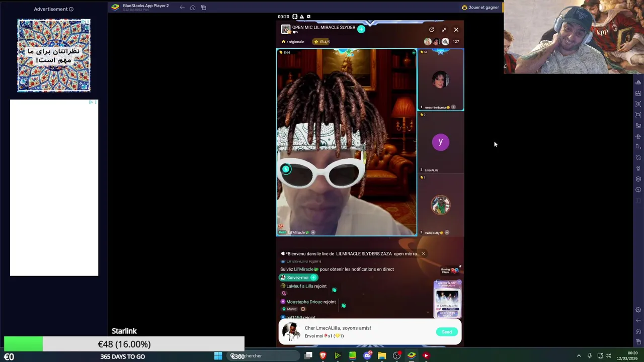Open the host avatar next to OPEN MIC title
This screenshot has height=362, width=644.
[286, 29]
